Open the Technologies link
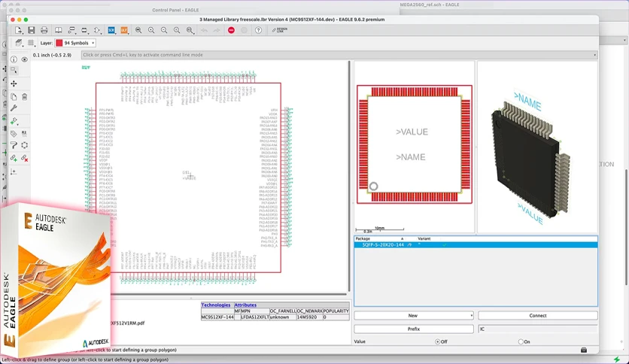629x364 pixels. (x=216, y=305)
